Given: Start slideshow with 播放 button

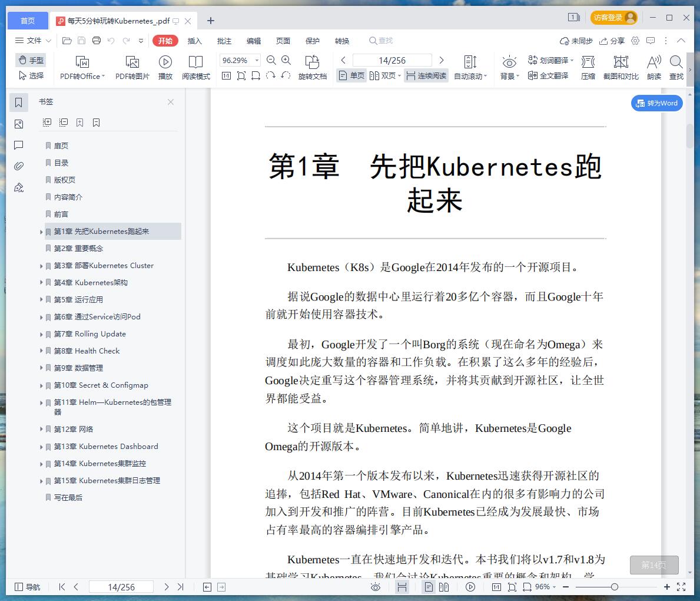Looking at the screenshot, I should pos(165,68).
